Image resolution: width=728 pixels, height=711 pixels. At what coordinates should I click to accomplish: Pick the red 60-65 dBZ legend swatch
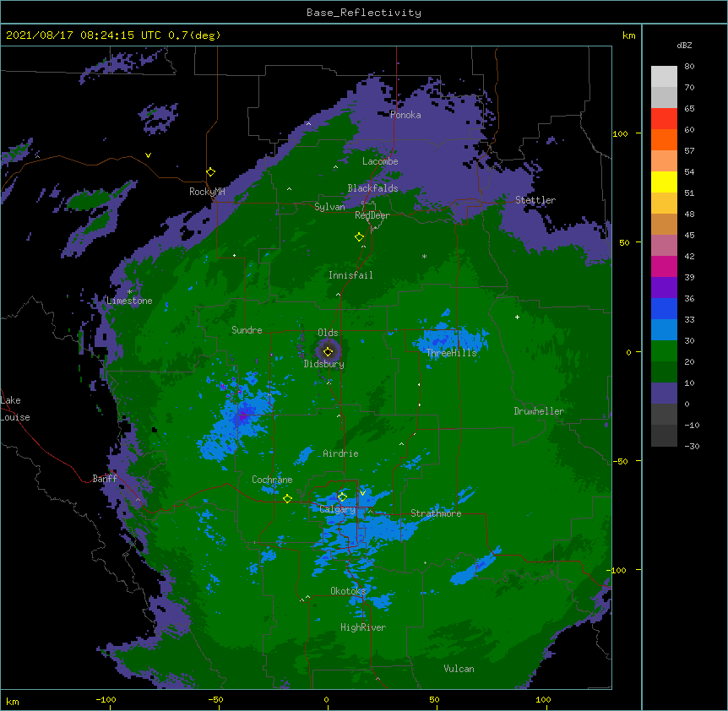pos(664,119)
